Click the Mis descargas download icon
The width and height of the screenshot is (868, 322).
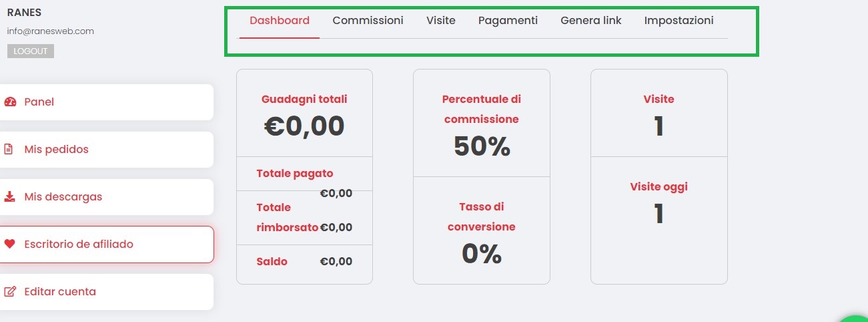[x=9, y=197]
